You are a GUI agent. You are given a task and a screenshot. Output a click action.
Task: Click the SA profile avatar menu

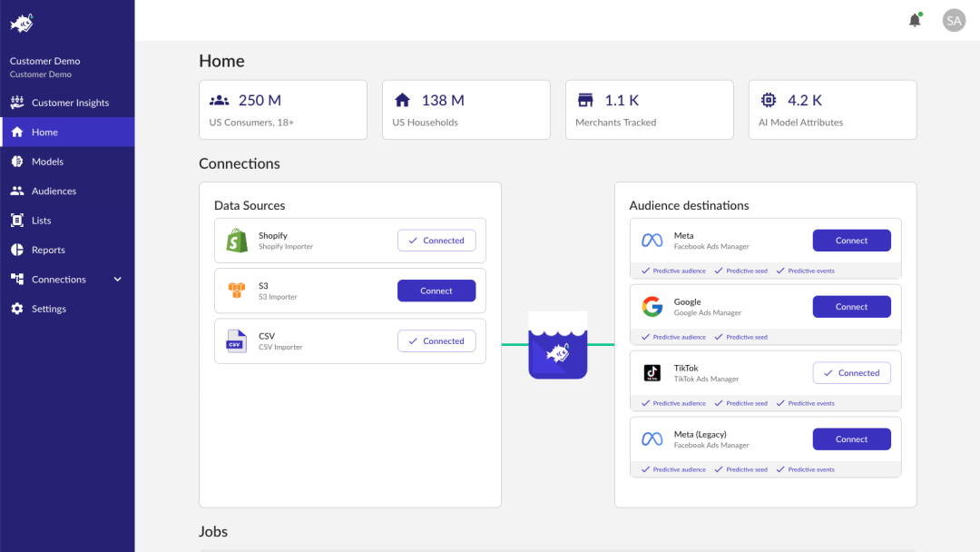pyautogui.click(x=954, y=19)
